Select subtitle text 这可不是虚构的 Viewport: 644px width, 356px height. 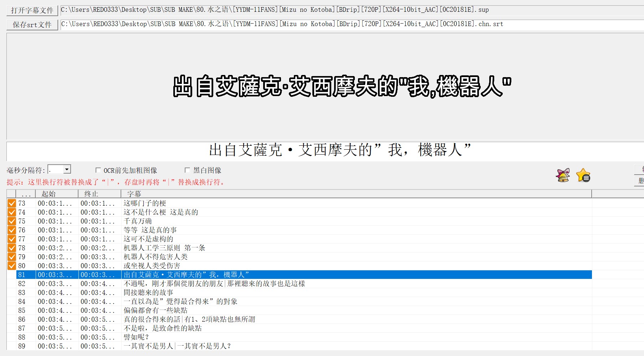pos(148,239)
